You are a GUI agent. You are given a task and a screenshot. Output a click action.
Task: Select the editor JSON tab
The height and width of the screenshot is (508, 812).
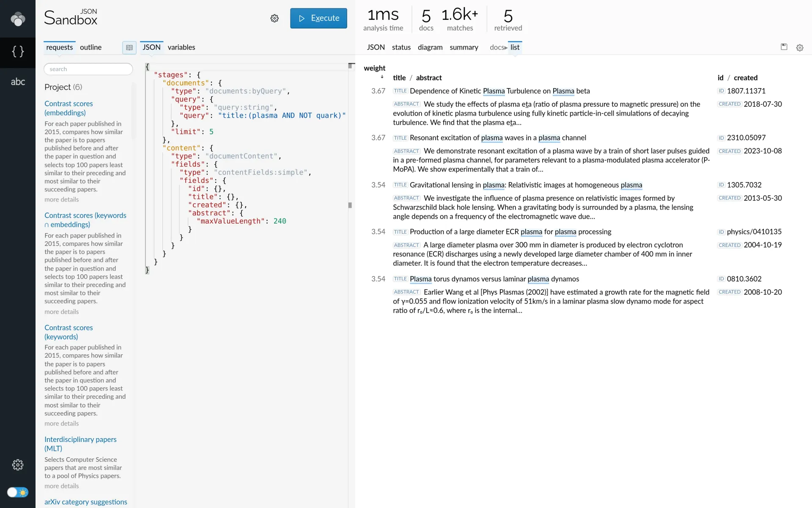click(x=151, y=47)
